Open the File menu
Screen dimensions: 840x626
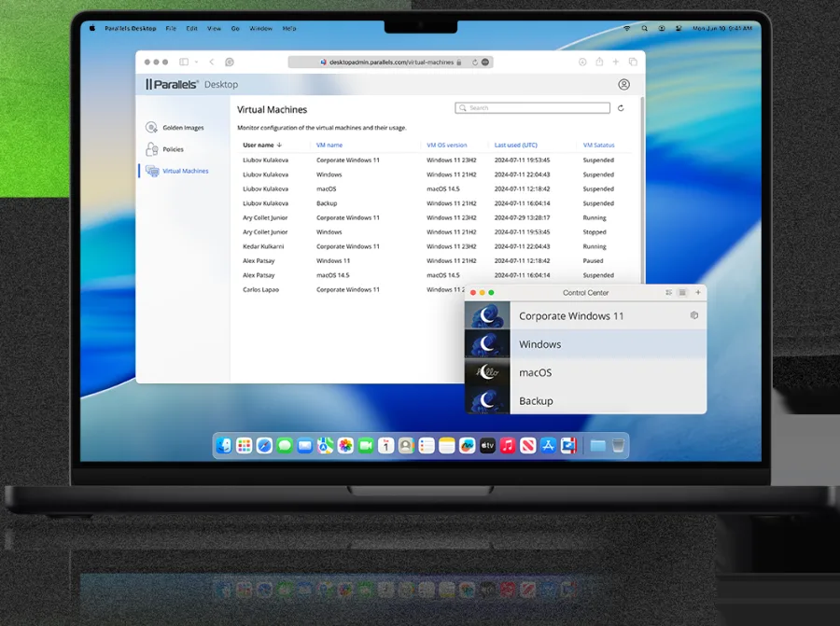pos(171,28)
